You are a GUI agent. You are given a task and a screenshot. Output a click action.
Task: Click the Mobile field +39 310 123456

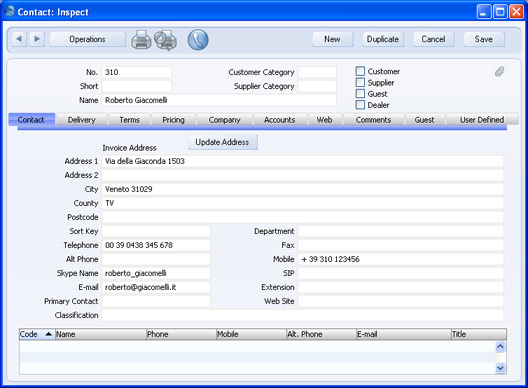401,259
